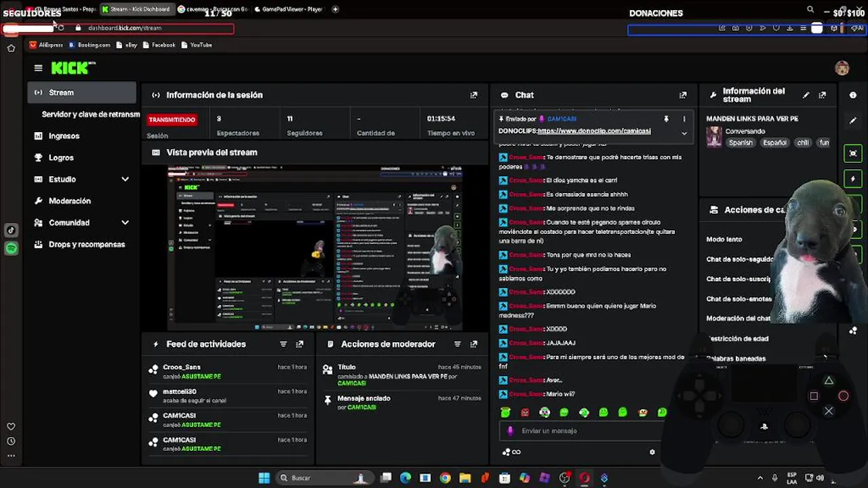Pop out Información de la sesión panel
The image size is (868, 488).
point(473,95)
